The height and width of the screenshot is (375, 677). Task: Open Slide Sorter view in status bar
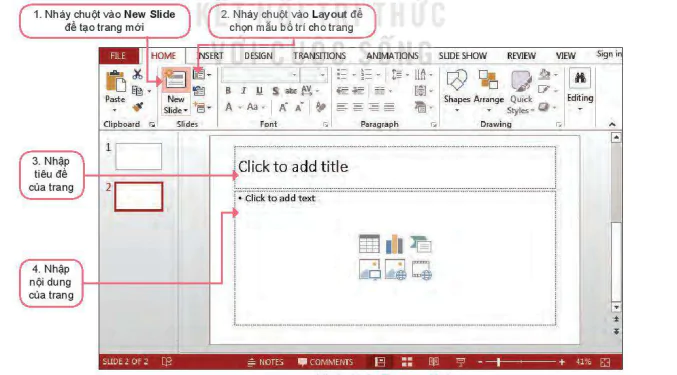point(407,362)
